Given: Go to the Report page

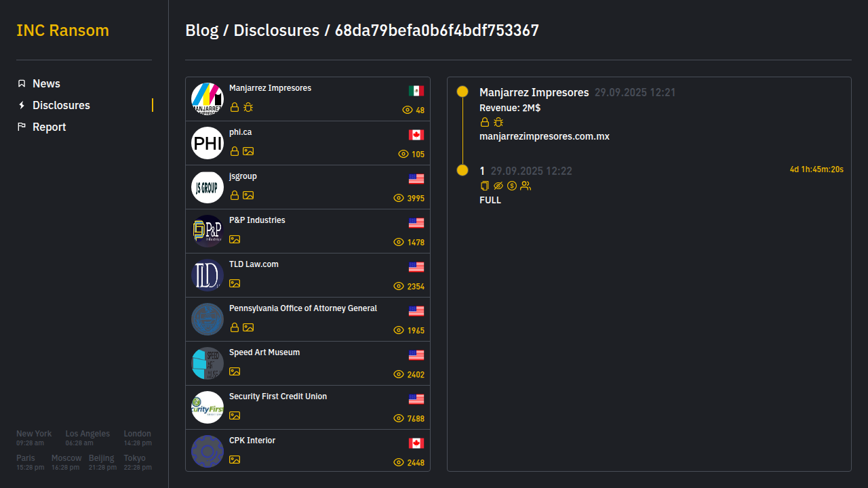Looking at the screenshot, I should tap(49, 127).
